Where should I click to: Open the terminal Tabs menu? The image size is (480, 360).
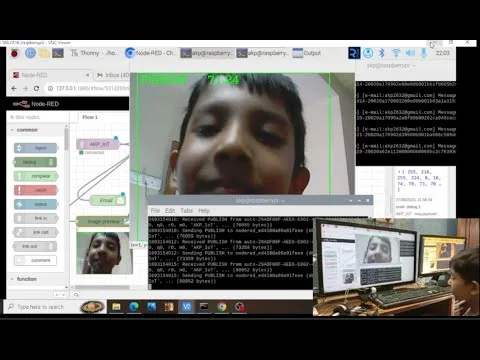pyautogui.click(x=187, y=211)
